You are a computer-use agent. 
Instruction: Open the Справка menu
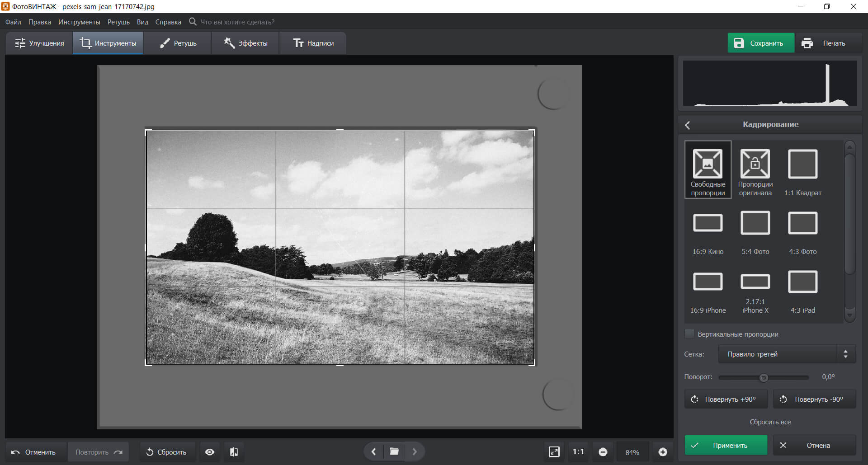pyautogui.click(x=168, y=22)
